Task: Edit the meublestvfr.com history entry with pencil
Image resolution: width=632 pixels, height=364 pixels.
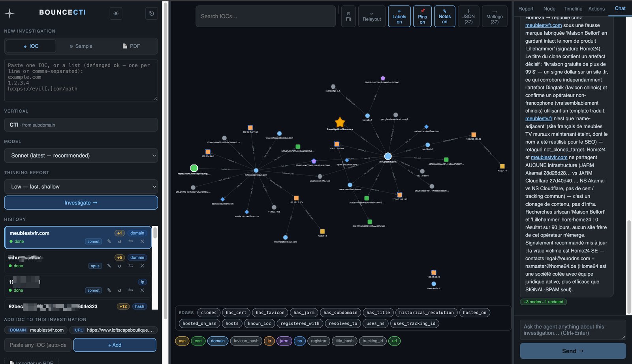Action: [x=109, y=241]
